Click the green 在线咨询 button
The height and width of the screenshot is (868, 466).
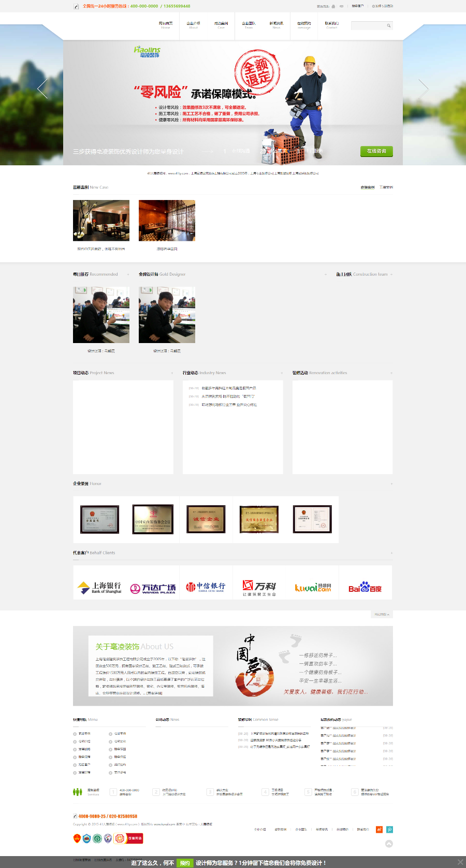click(376, 151)
